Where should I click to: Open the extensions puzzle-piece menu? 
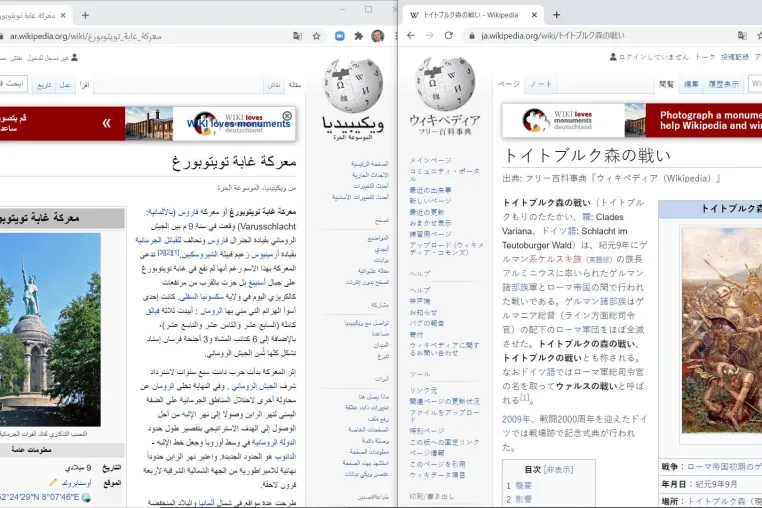[x=359, y=36]
